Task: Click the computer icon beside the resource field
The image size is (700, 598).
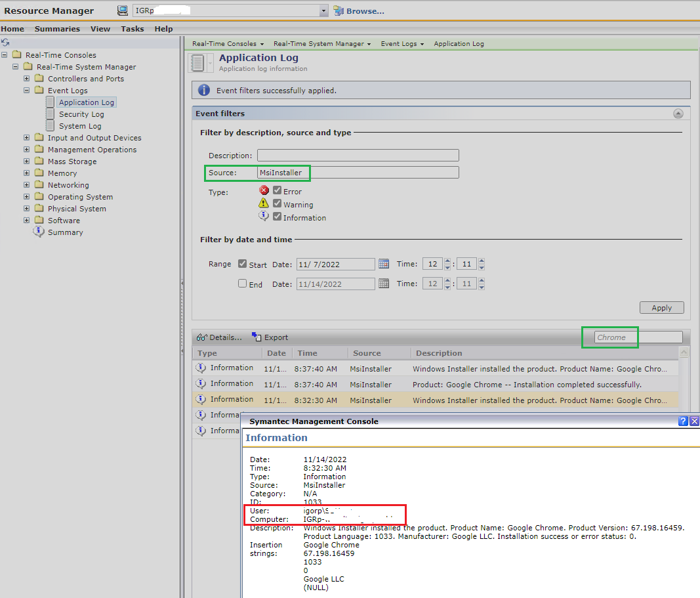Action: pyautogui.click(x=122, y=11)
